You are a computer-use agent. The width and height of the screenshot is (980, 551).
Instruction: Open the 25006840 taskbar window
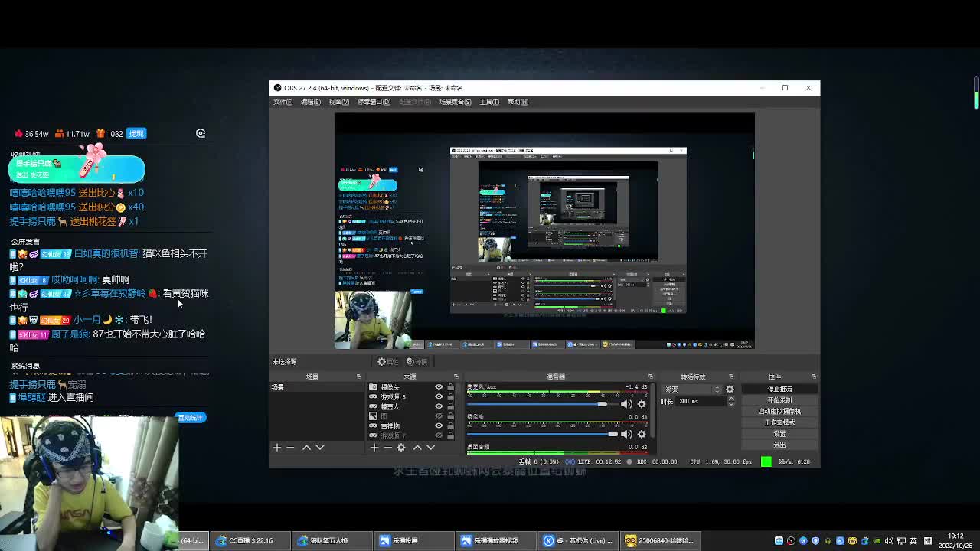[x=658, y=540]
